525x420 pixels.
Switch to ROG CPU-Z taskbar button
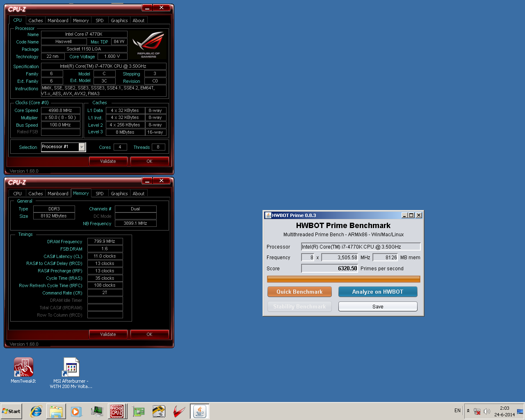117,411
